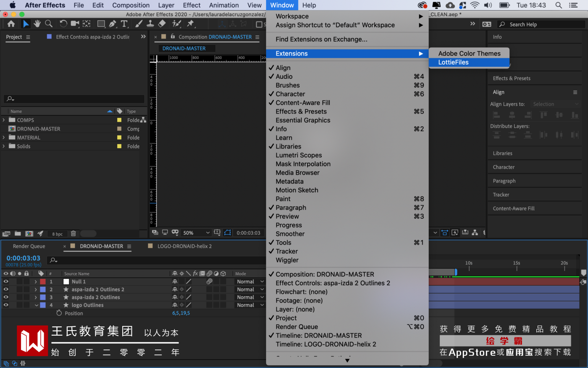Open the Character panel
The image size is (588, 368).
[x=504, y=167]
